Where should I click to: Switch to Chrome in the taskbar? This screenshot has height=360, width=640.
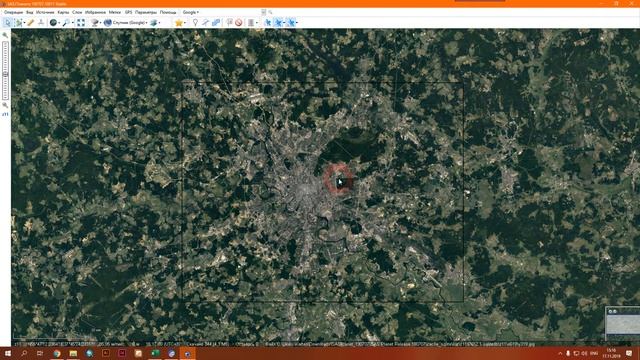(57, 353)
